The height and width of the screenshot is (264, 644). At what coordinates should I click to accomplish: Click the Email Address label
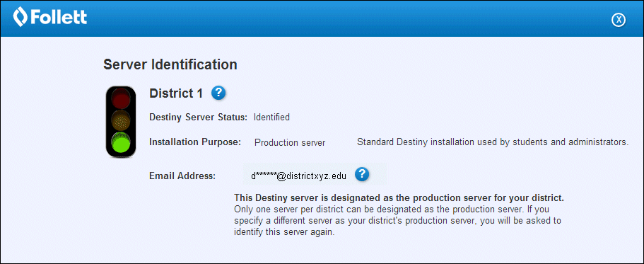click(x=182, y=176)
